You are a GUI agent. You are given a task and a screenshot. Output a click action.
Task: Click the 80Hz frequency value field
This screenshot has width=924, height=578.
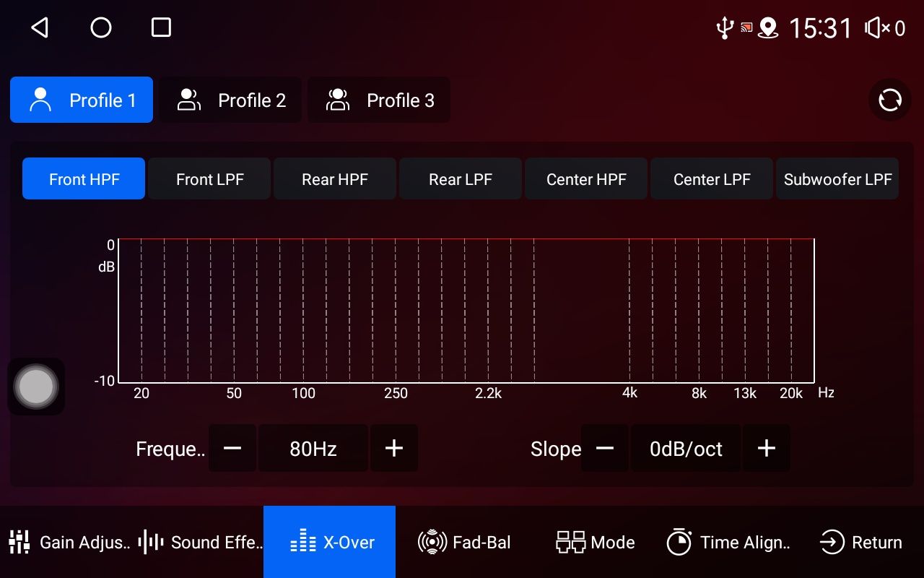(313, 449)
